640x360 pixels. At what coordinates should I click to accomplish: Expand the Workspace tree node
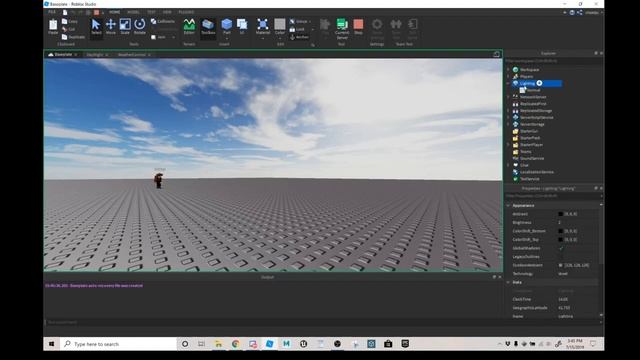tap(509, 70)
